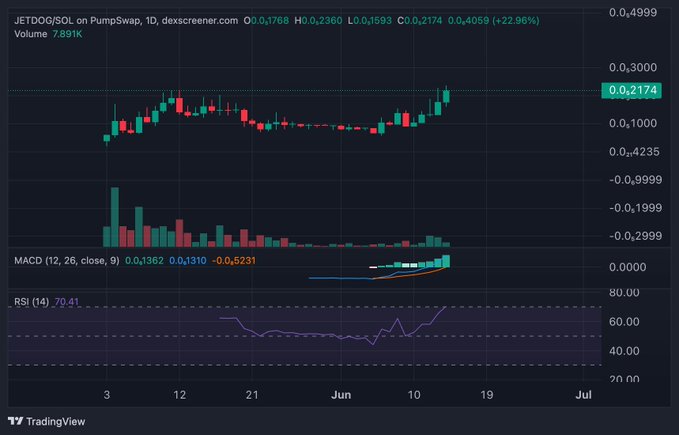
Task: Click the open price value O0.0₅1768
Action: (266, 20)
